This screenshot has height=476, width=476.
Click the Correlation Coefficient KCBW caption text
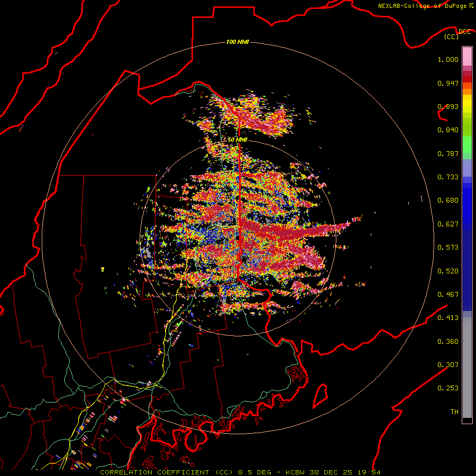click(240, 472)
